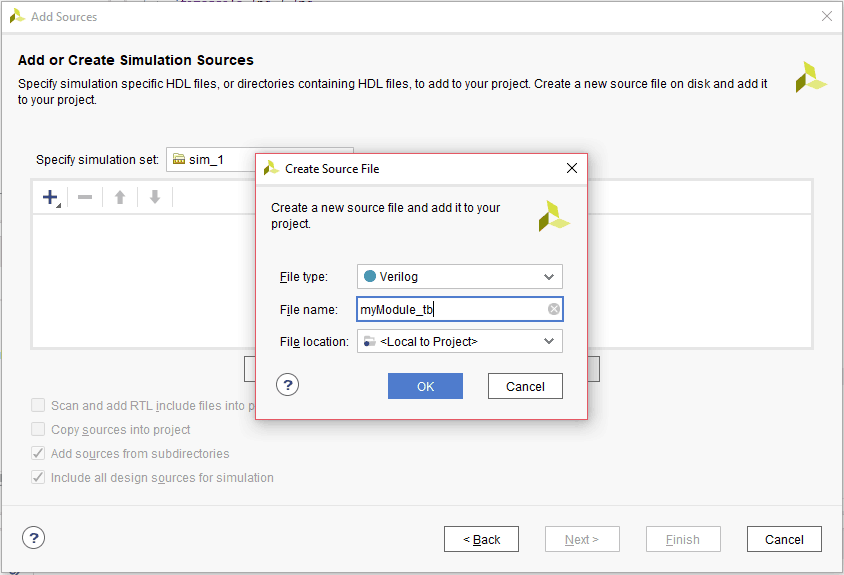Click the Remove (minus) toolbar icon
The image size is (844, 575).
(x=85, y=197)
